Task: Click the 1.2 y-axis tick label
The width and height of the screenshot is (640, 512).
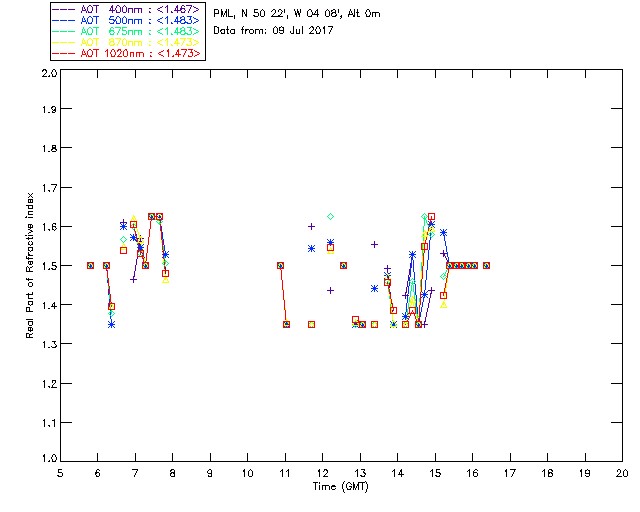Action: [x=49, y=384]
